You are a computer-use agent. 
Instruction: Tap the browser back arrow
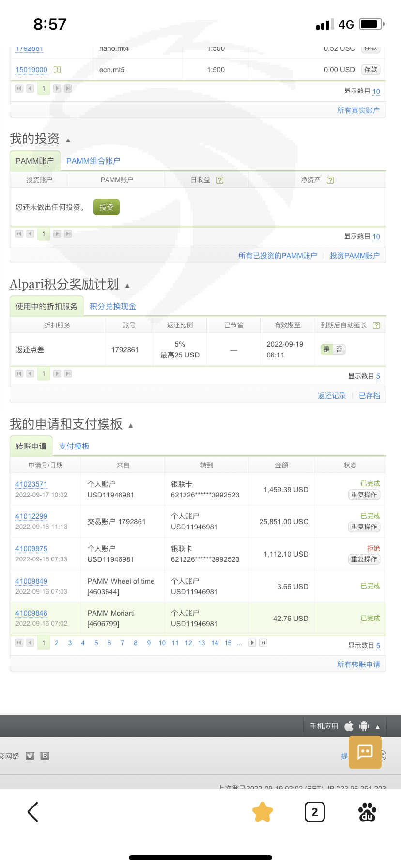coord(33,812)
